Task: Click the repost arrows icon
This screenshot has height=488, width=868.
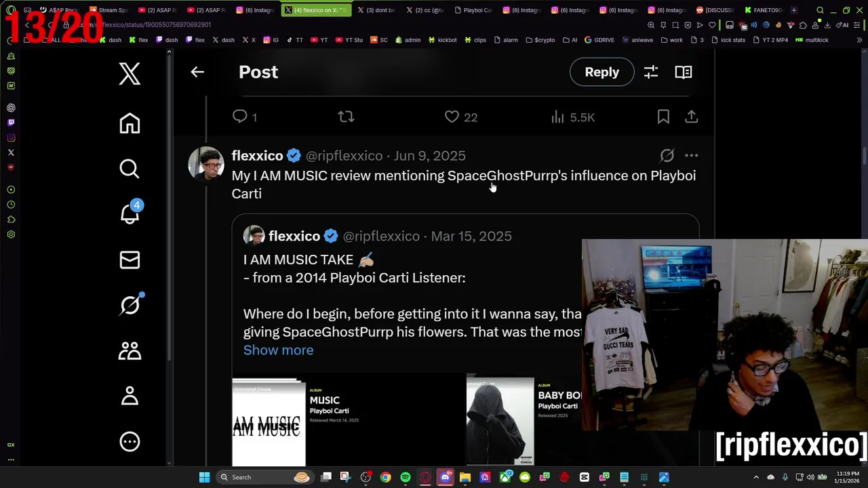Action: [x=346, y=117]
